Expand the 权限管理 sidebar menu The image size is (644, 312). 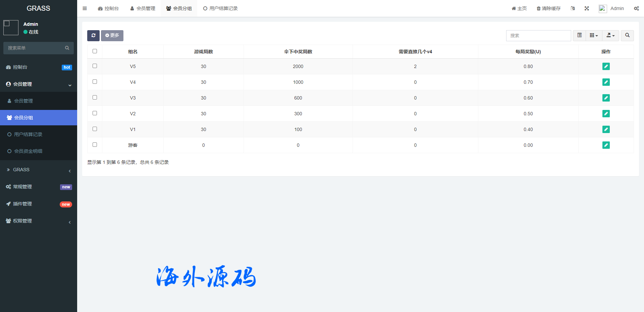tap(39, 221)
